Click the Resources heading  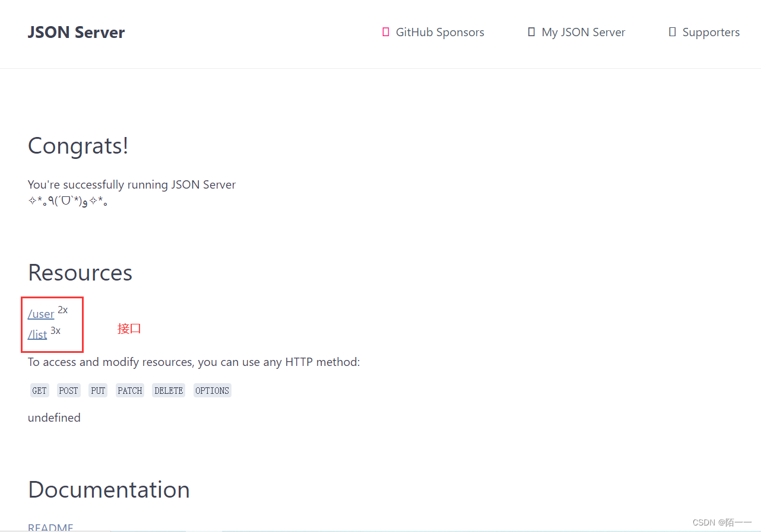pos(80,272)
